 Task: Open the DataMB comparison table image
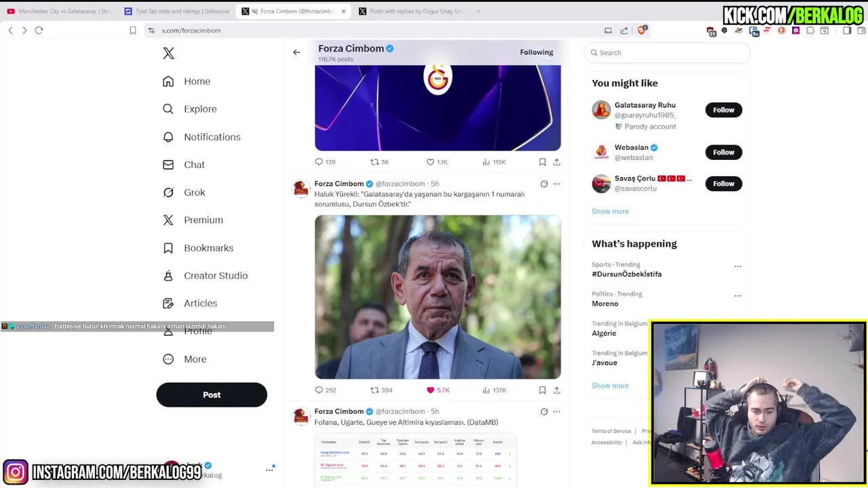click(416, 461)
